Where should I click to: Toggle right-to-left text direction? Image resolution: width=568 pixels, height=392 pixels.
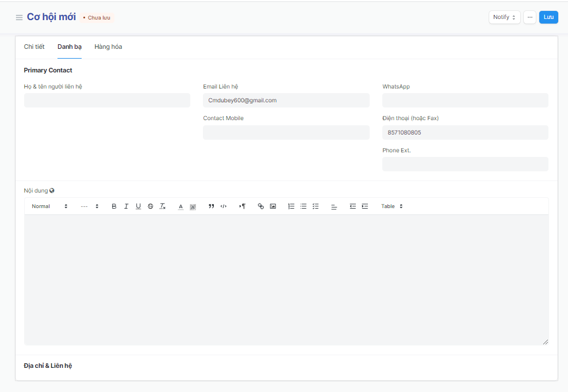click(x=242, y=206)
